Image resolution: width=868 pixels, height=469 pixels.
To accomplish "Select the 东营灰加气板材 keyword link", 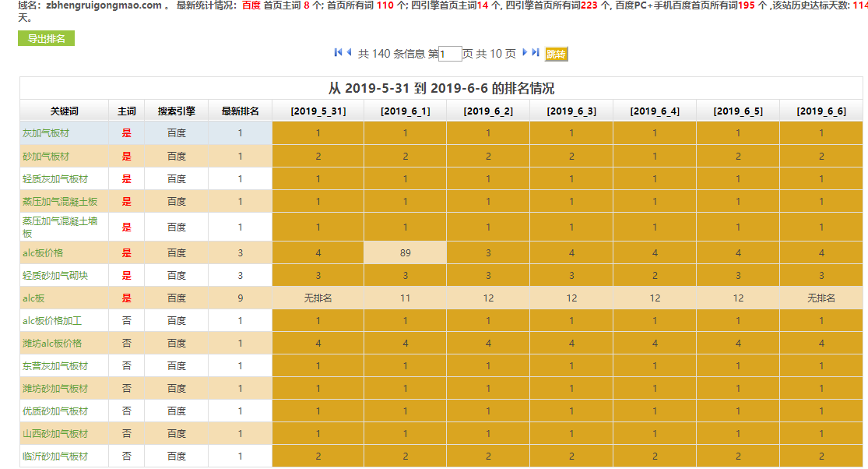I will (x=55, y=366).
